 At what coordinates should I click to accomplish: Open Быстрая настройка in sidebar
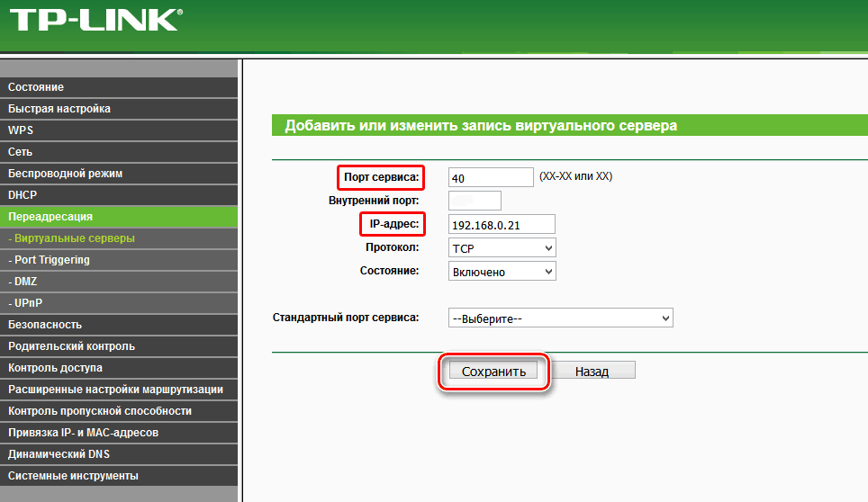point(119,109)
